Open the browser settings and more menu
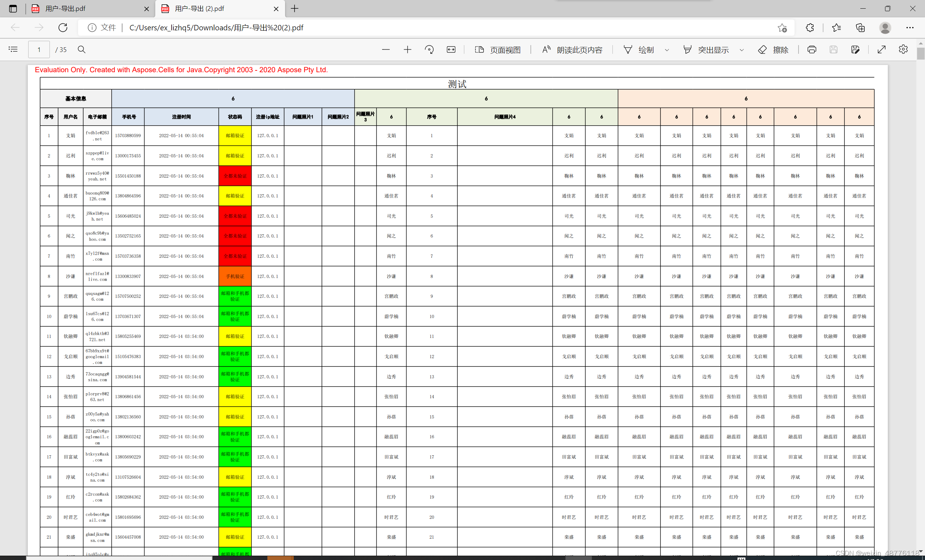Screen dimensions: 925x560 [910, 28]
